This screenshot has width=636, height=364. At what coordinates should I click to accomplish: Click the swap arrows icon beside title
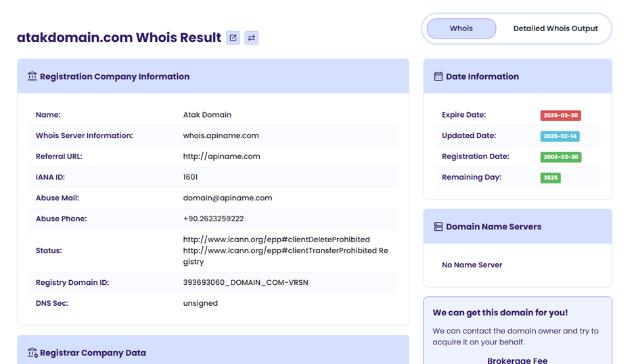tap(252, 38)
